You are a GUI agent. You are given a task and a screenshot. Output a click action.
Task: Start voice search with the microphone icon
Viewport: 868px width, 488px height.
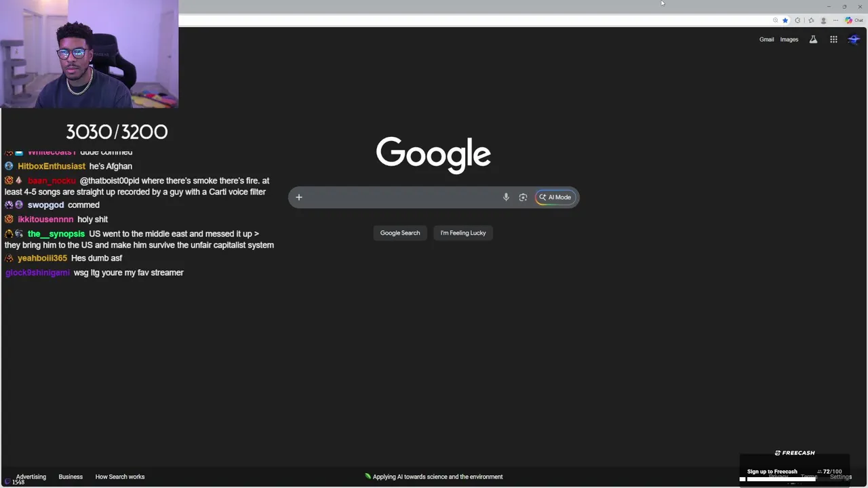tap(506, 197)
